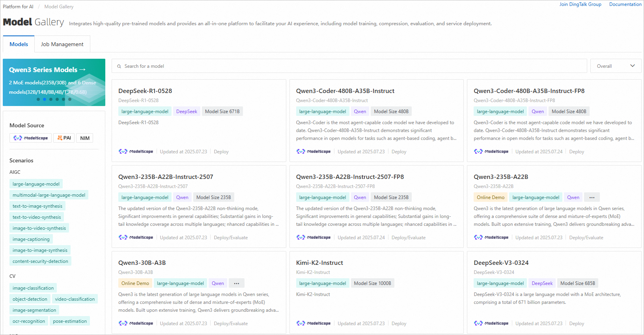
Task: Click ModelScope logo on DeepSeek-R1-0528 card
Action: tap(136, 152)
